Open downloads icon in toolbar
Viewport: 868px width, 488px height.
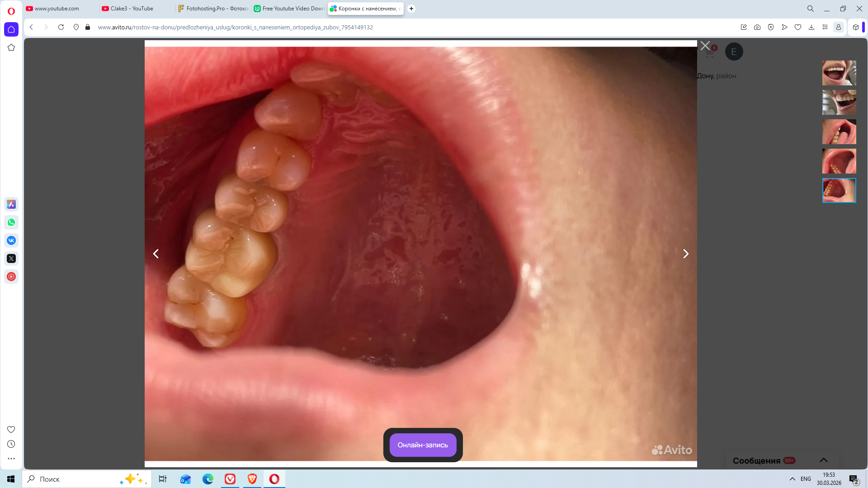pyautogui.click(x=811, y=27)
